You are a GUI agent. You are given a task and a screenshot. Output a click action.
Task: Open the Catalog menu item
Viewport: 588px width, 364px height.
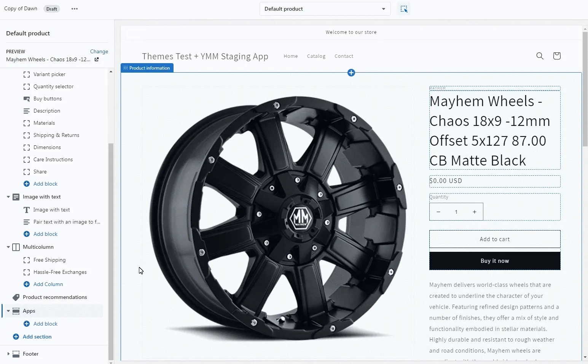coord(316,56)
